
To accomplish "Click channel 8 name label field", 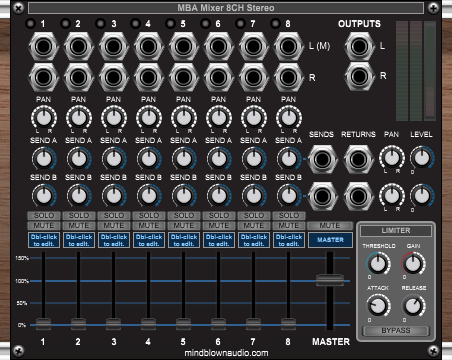I will (289, 240).
